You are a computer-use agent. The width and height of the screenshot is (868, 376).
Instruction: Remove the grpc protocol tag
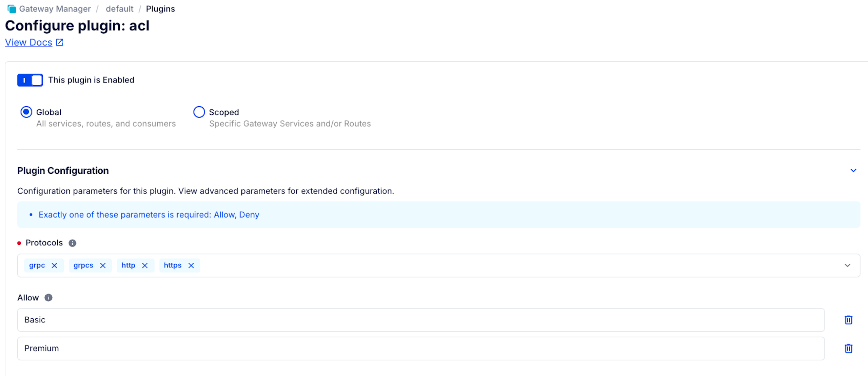(54, 265)
